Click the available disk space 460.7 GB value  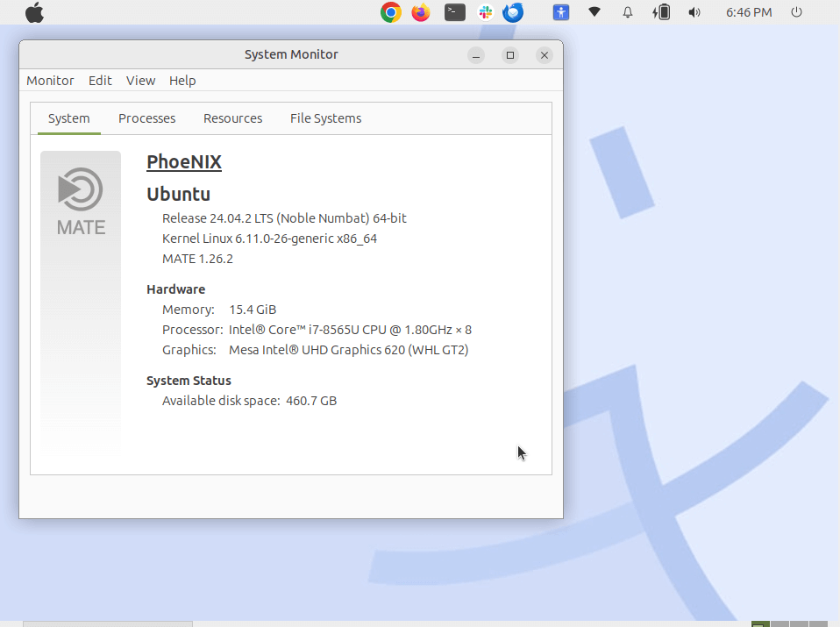311,401
